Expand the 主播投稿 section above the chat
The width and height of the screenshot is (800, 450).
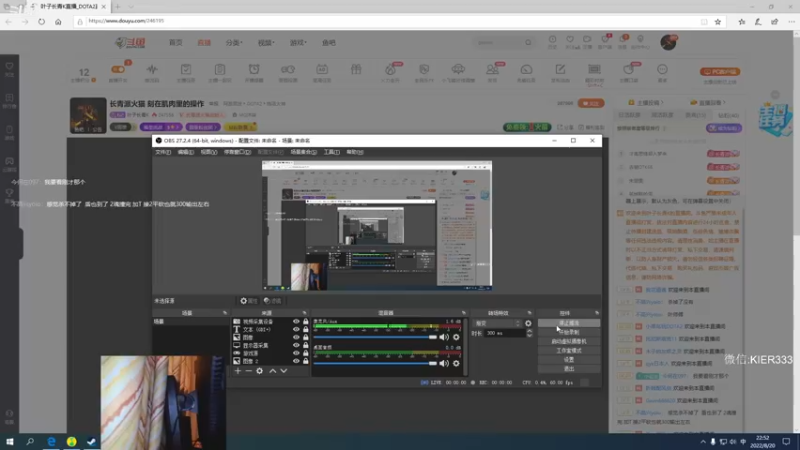tap(646, 103)
